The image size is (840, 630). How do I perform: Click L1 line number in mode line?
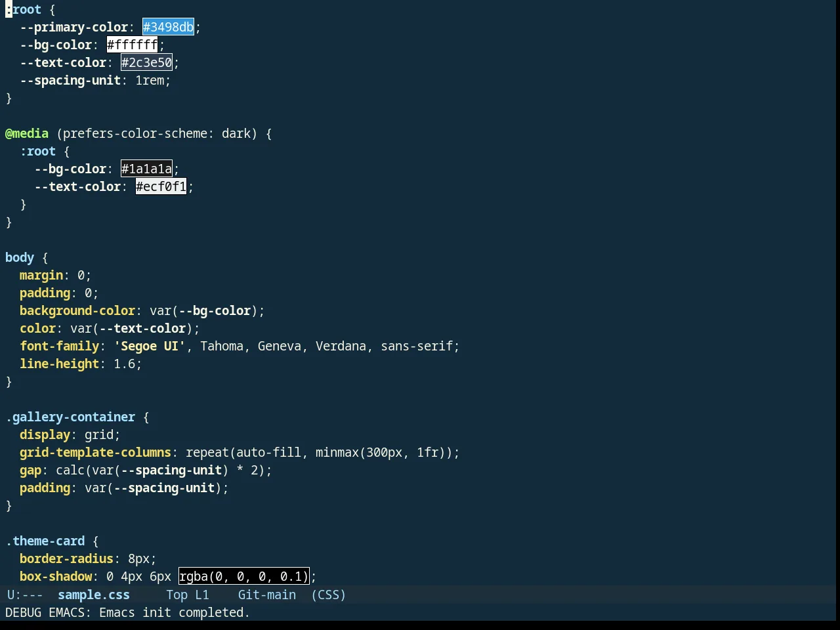[x=202, y=595]
